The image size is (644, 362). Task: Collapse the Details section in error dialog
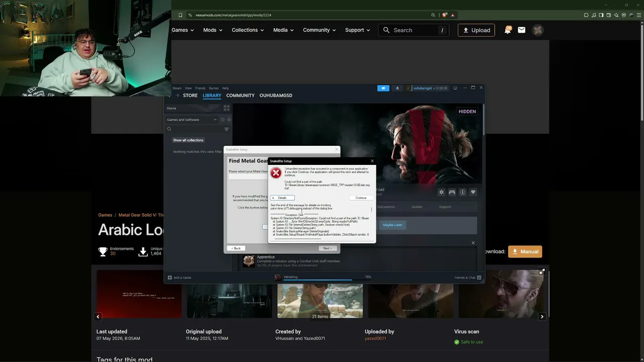click(282, 198)
